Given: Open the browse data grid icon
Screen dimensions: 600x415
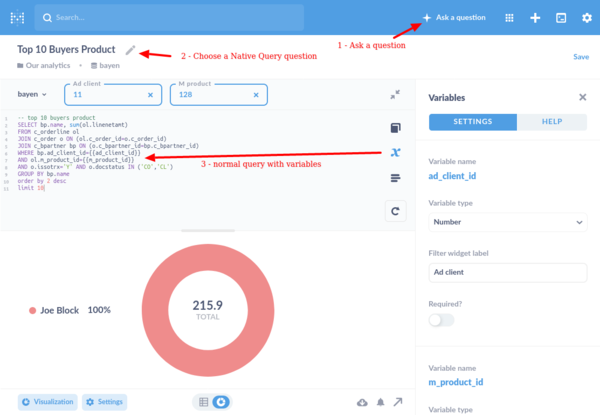Looking at the screenshot, I should click(x=509, y=17).
